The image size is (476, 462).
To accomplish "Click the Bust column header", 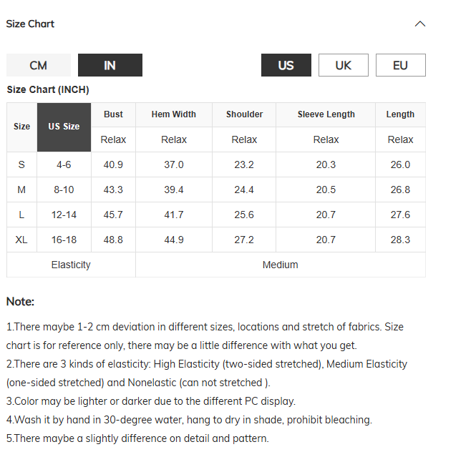I will click(113, 114).
